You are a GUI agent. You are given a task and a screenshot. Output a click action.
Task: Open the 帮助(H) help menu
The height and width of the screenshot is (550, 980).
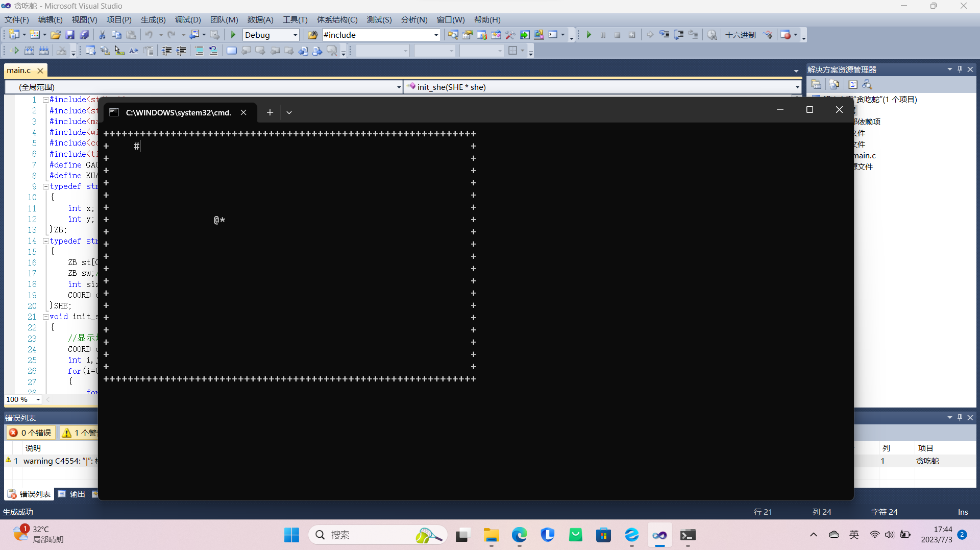pyautogui.click(x=487, y=19)
